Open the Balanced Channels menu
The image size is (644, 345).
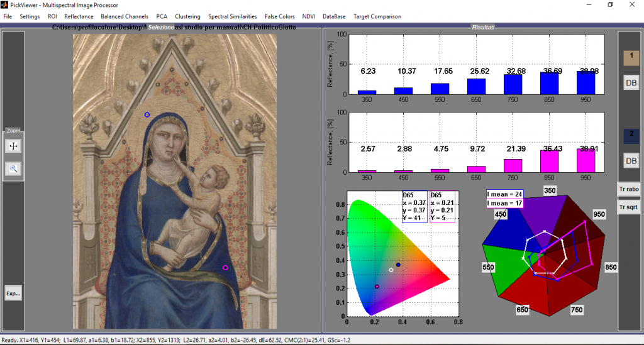click(x=125, y=16)
